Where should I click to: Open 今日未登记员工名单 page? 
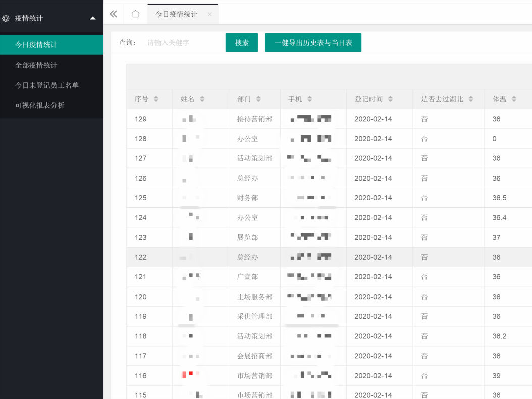tap(47, 85)
